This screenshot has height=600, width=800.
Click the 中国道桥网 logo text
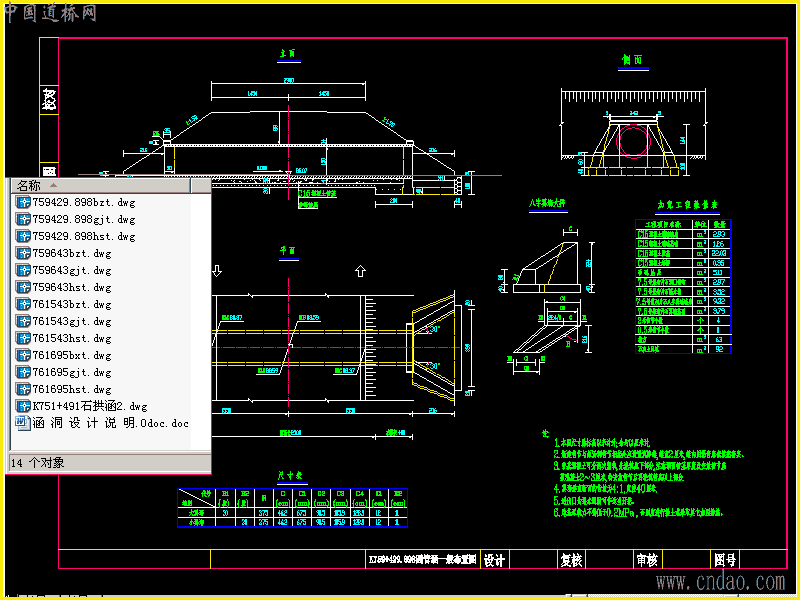50,12
